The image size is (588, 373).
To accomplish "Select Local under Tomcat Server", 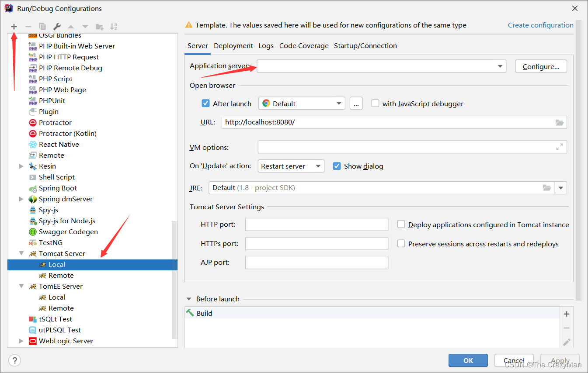I will (92, 265).
